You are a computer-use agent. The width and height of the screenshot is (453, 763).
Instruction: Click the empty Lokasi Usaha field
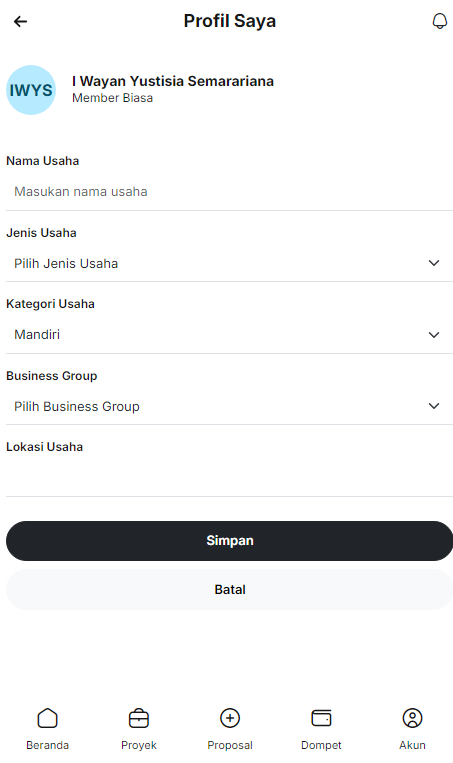(230, 478)
